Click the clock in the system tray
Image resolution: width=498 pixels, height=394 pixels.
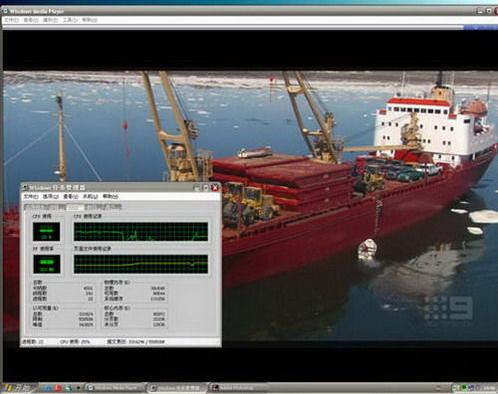click(489, 388)
